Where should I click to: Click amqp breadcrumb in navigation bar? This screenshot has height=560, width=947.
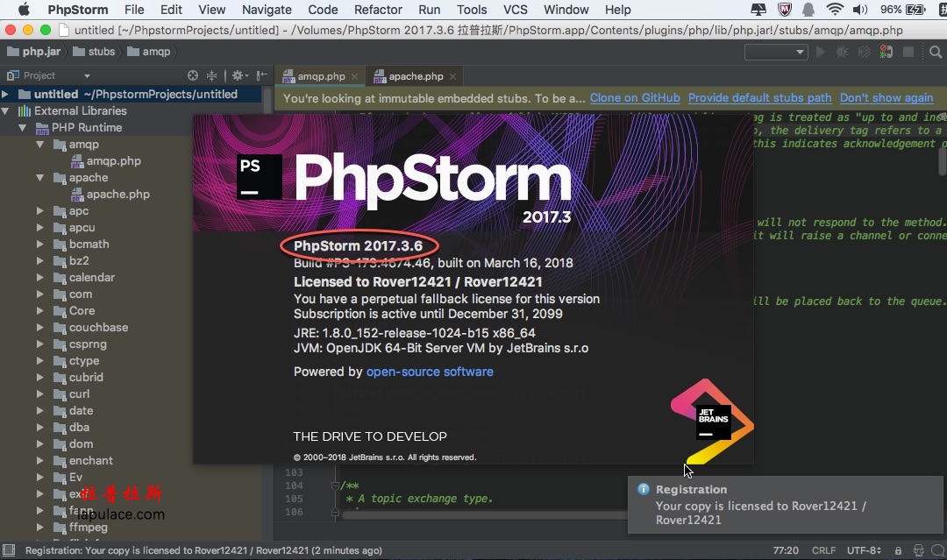[x=149, y=52]
